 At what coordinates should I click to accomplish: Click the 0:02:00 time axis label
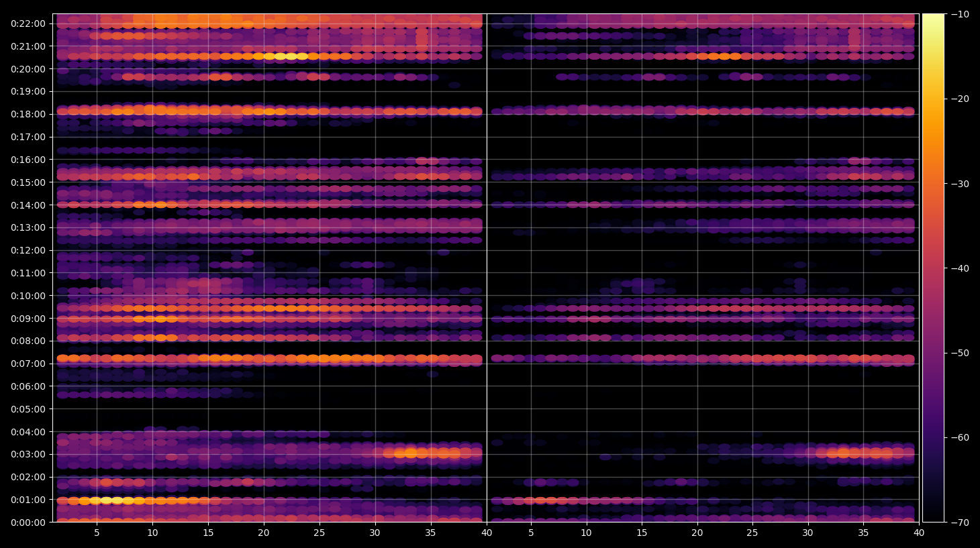pos(28,477)
